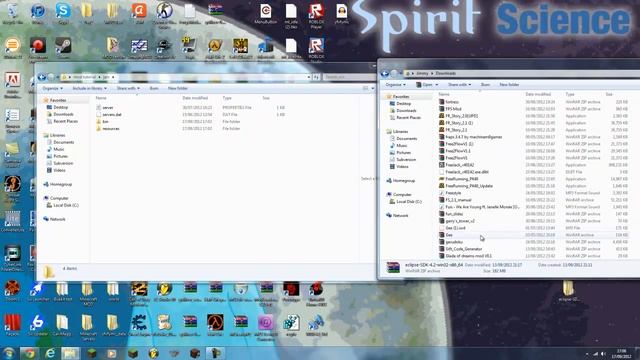
Task: Open Music library in Downloads window sidebar
Action: click(402, 145)
